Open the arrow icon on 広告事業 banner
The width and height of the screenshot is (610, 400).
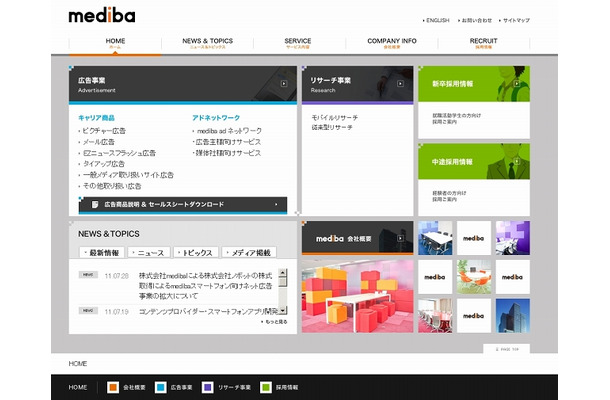(x=284, y=84)
